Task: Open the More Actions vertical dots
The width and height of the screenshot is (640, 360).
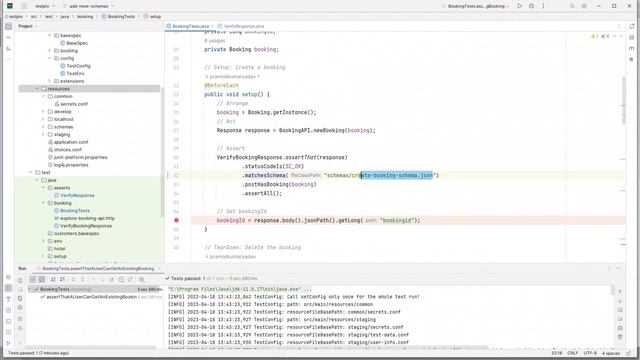Action: [543, 6]
